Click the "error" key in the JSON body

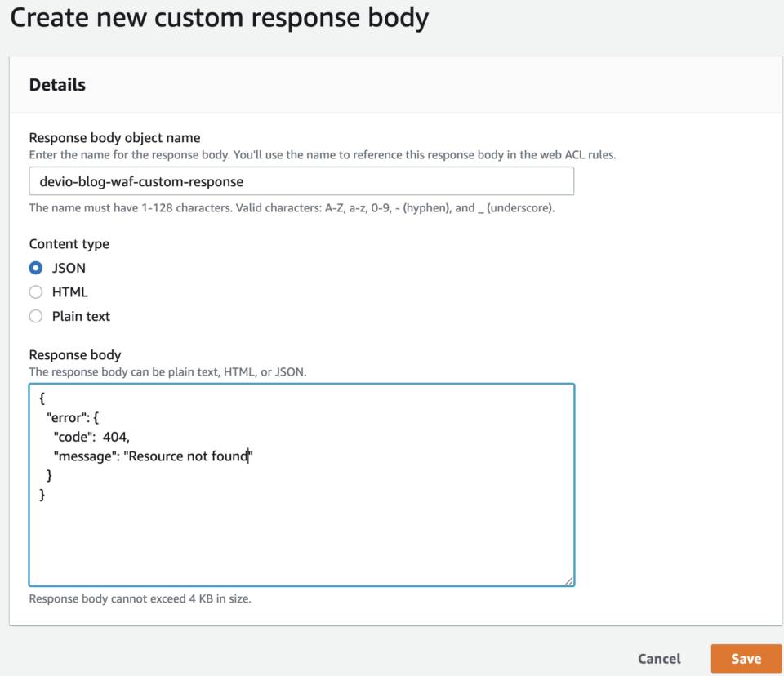(x=67, y=416)
